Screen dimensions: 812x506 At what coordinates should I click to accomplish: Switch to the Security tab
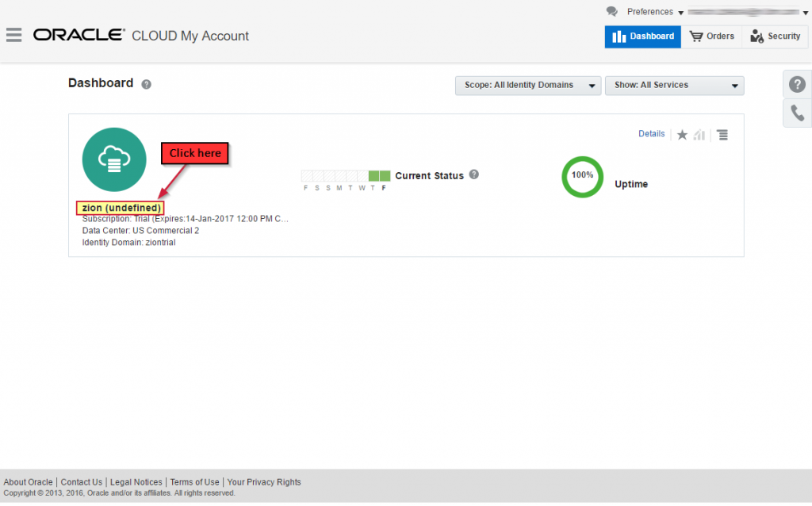point(775,36)
